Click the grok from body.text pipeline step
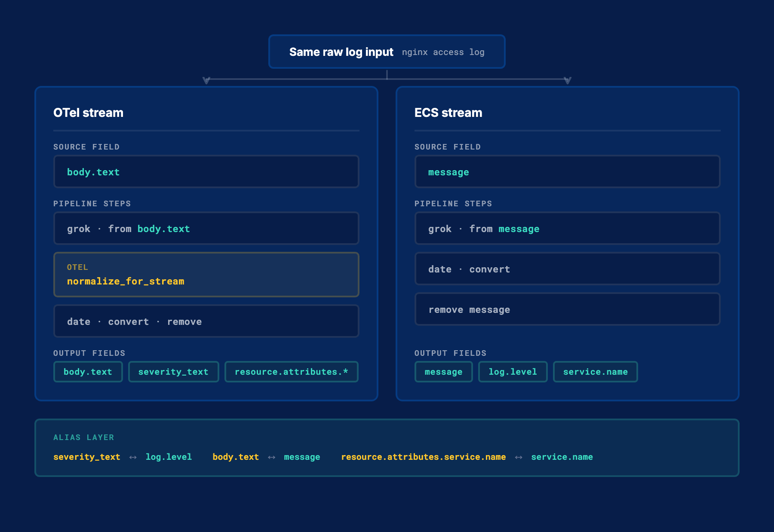 [206, 228]
